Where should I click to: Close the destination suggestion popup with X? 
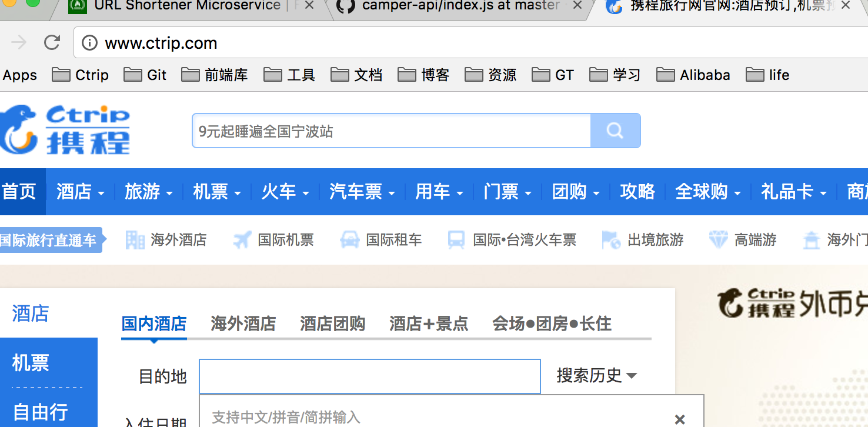point(680,419)
